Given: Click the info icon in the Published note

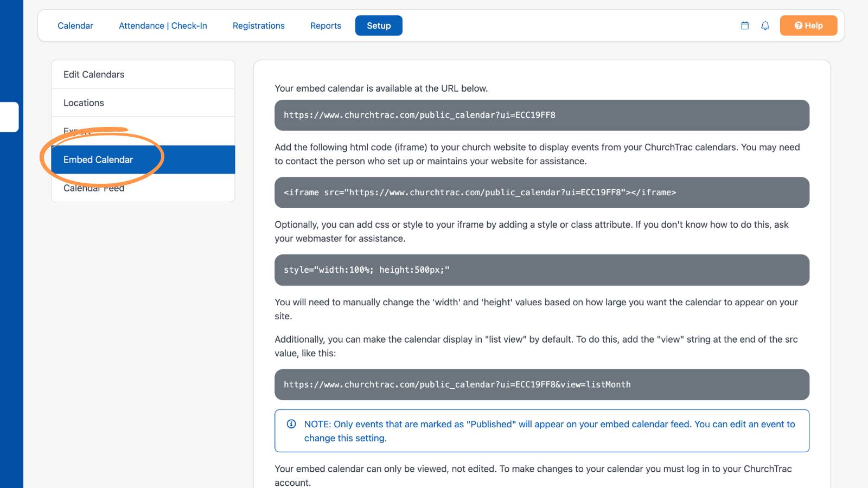Looking at the screenshot, I should [291, 424].
